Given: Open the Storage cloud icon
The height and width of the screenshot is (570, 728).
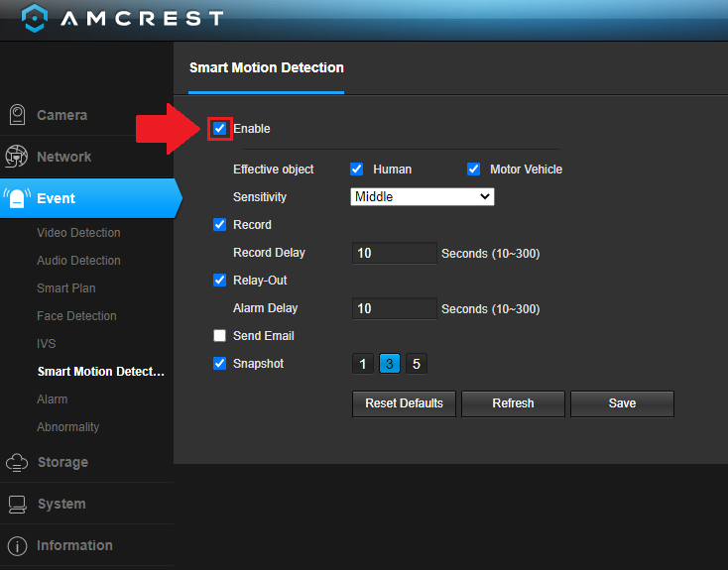Looking at the screenshot, I should (17, 462).
